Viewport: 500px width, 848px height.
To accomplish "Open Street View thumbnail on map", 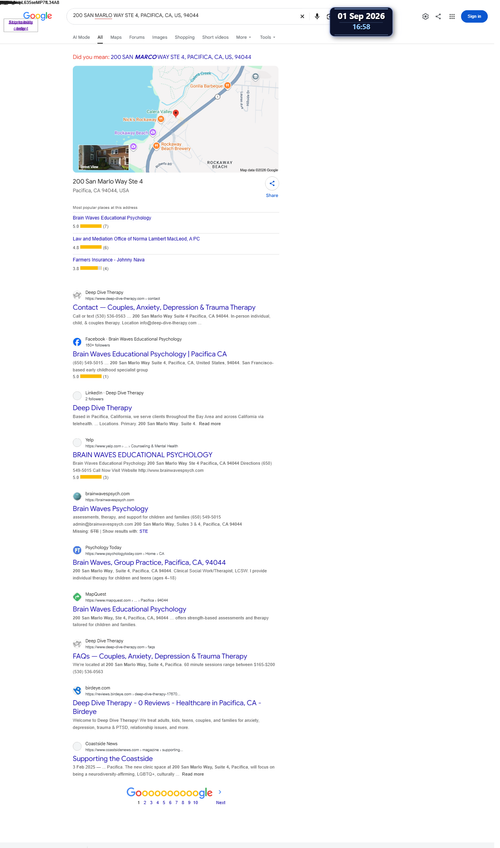I will pos(103,157).
